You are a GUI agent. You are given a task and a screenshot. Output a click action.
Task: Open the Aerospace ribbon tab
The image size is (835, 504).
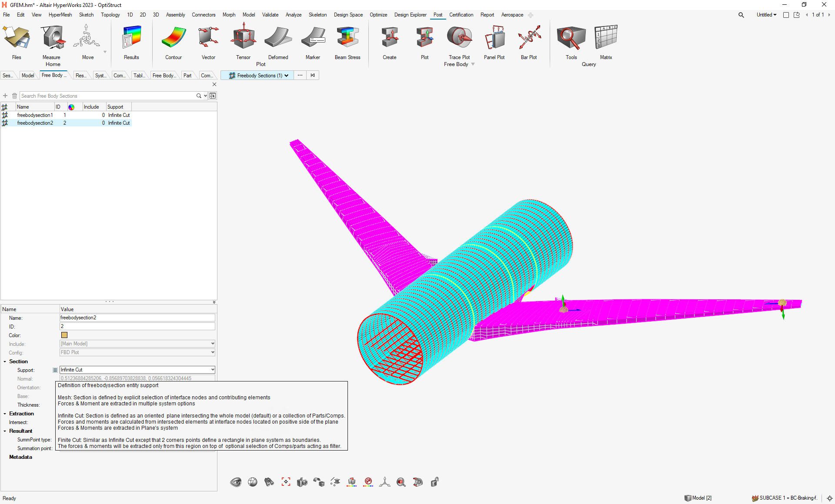[512, 15]
